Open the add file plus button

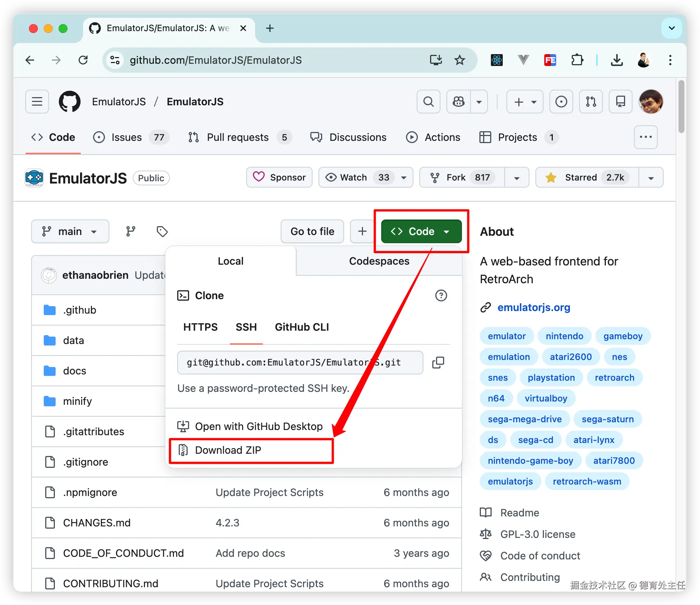point(362,231)
